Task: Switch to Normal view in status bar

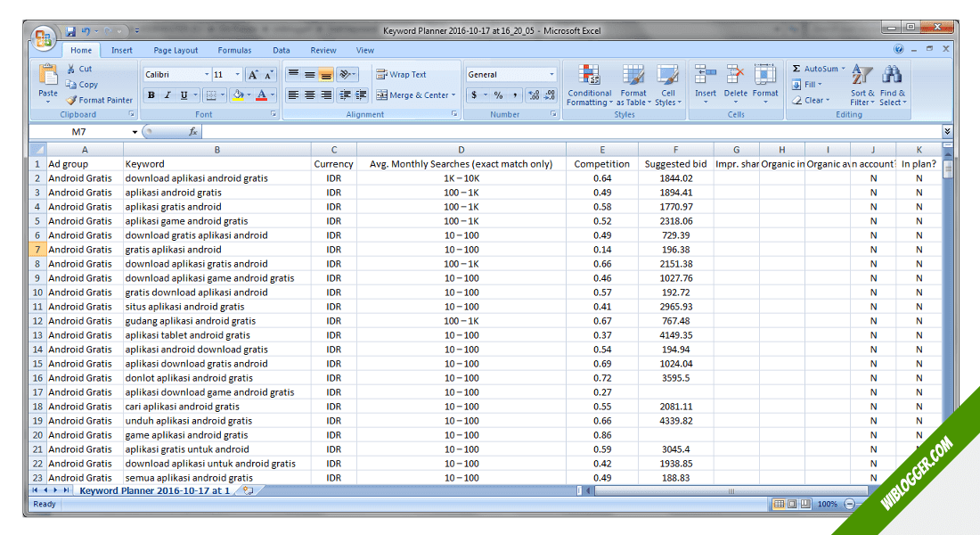Action: 779,504
